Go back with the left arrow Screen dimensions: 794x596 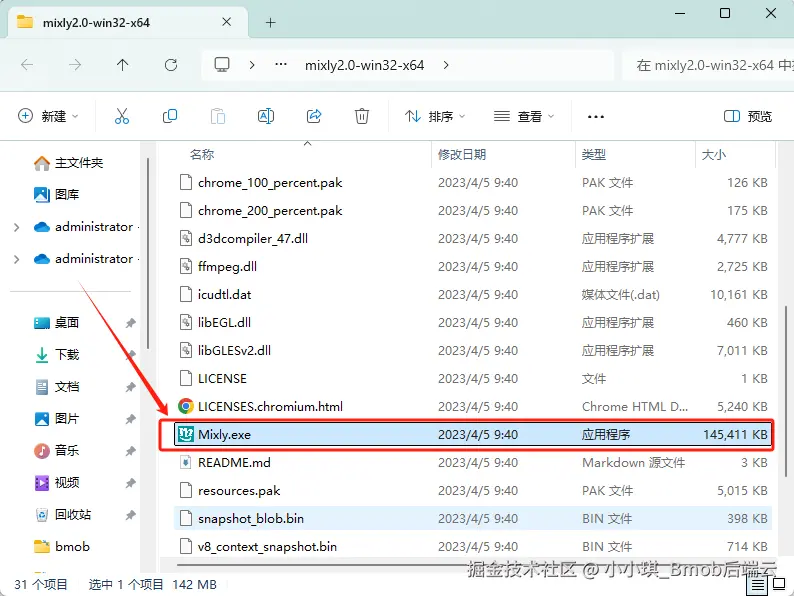pyautogui.click(x=27, y=65)
